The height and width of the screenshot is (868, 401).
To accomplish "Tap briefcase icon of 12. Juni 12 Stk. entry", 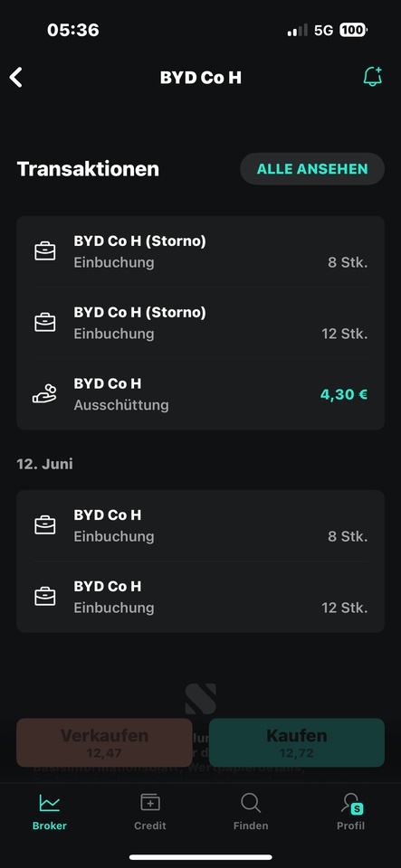I will 45,597.
